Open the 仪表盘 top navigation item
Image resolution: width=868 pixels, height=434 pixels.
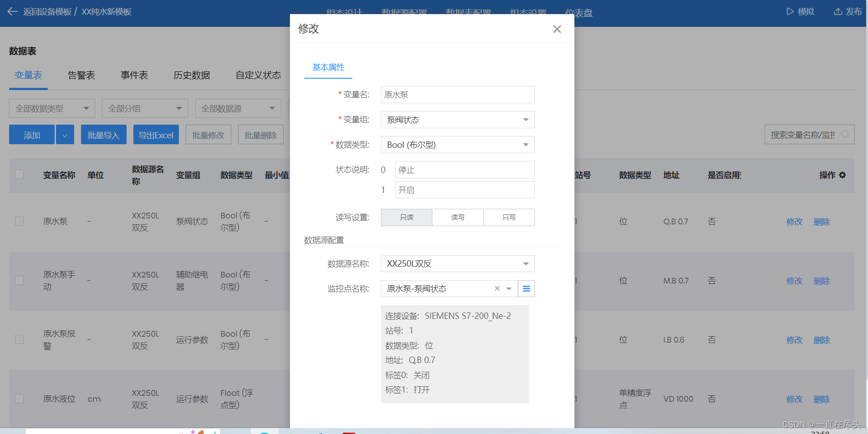pyautogui.click(x=579, y=13)
